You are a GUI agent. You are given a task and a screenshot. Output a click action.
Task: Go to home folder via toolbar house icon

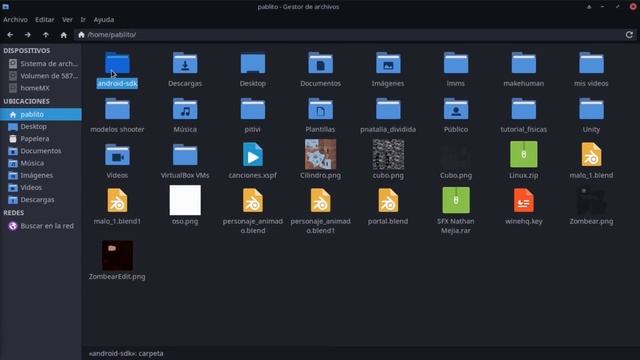click(63, 35)
